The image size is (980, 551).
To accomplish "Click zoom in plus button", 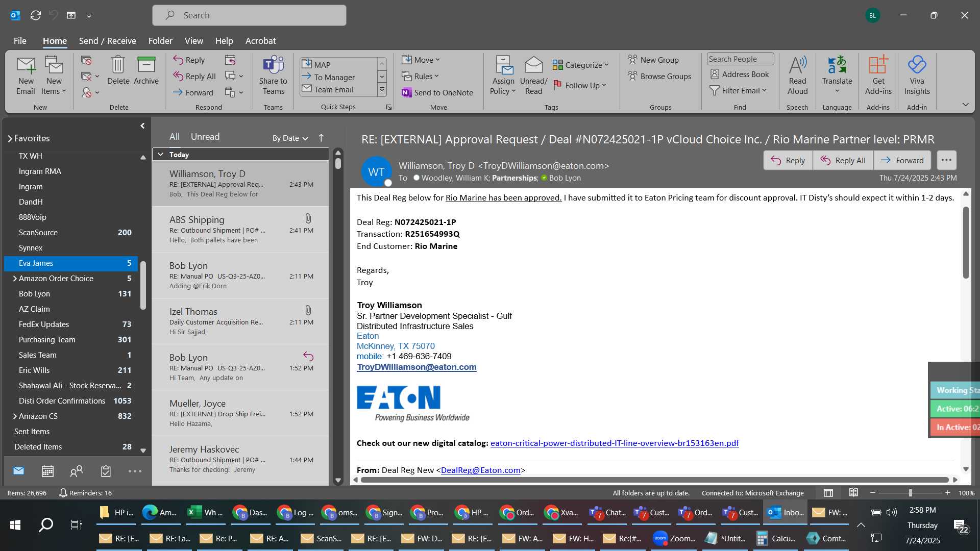I will click(948, 493).
